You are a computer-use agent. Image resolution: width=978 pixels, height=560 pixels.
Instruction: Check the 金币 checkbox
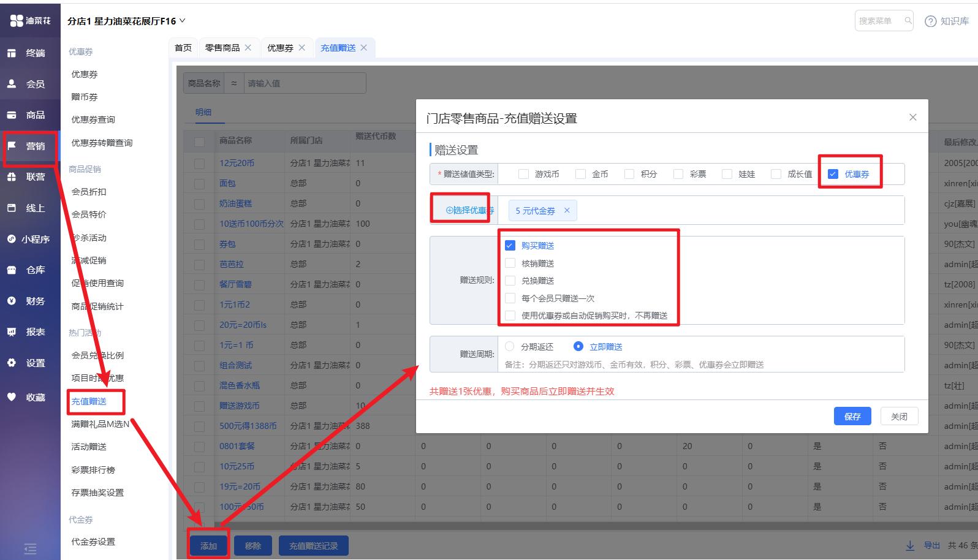(580, 174)
